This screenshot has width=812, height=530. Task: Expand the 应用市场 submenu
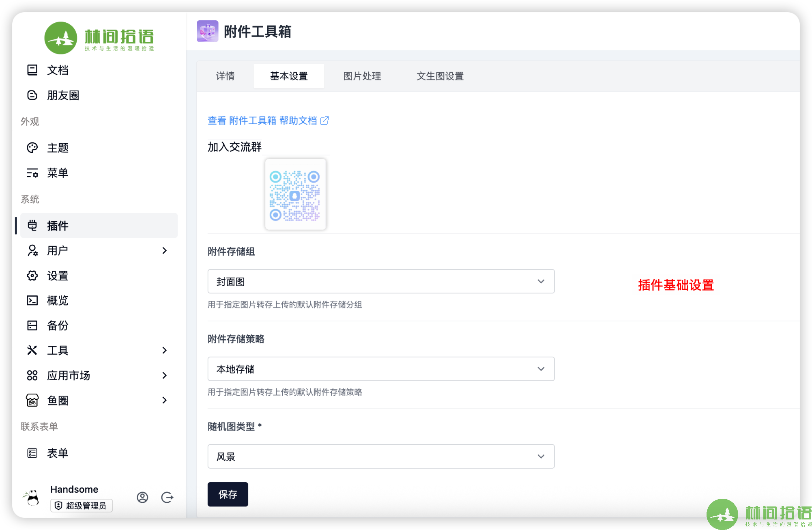(164, 375)
